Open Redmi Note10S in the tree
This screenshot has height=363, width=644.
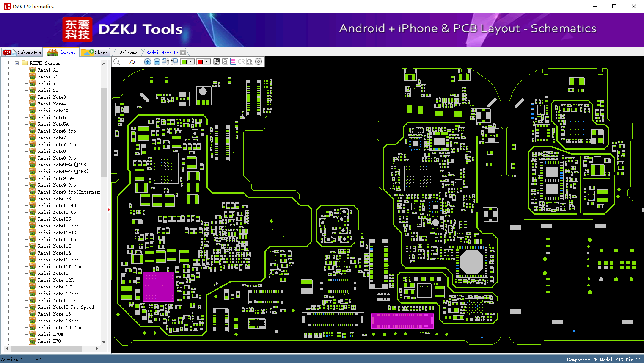coord(54,219)
